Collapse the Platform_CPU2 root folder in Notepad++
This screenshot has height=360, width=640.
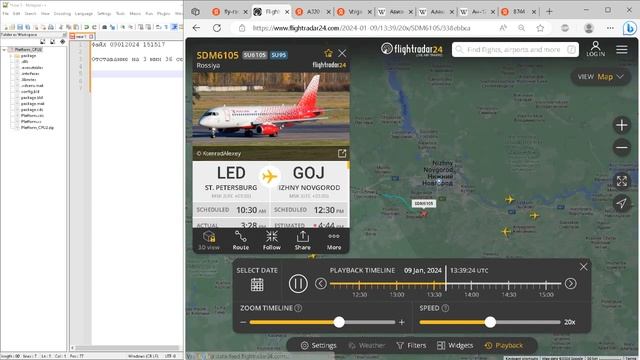[x=4, y=49]
